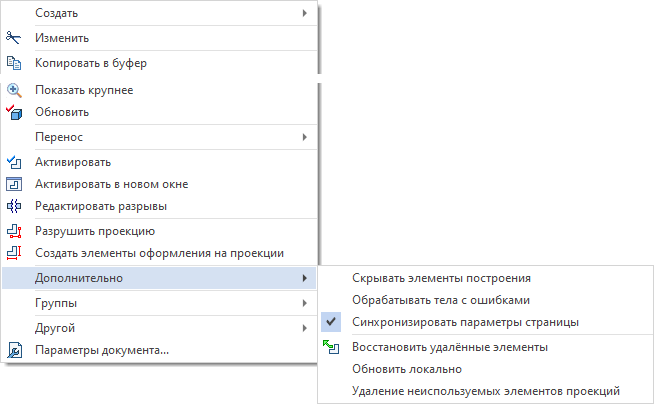Click the magnifier icon for Показать крупнее

click(14, 90)
